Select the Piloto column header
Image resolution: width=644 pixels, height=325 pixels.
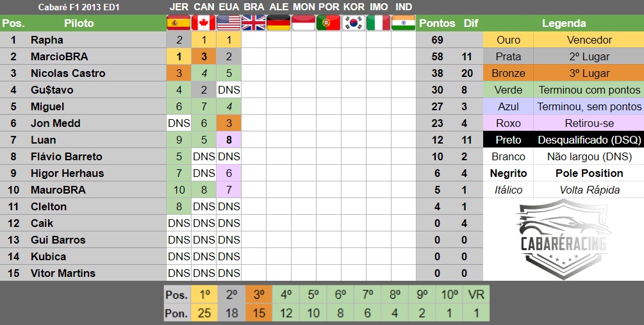(79, 24)
